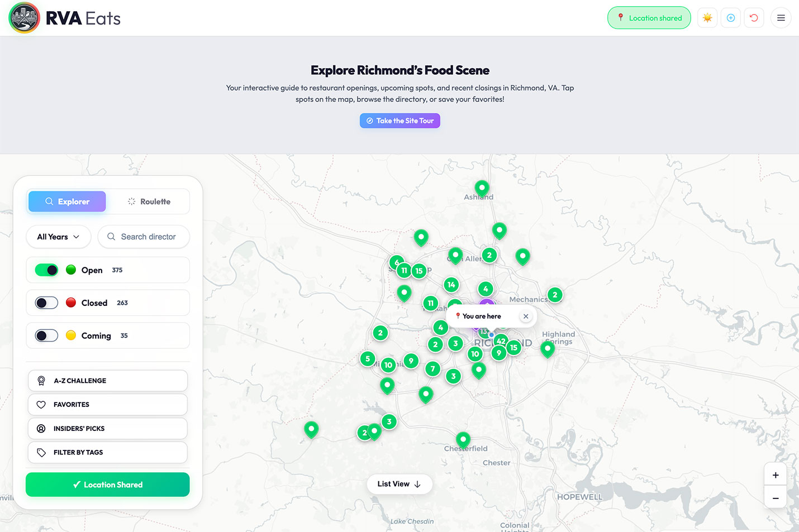Viewport: 799px width, 532px height.
Task: Click the red Closed status dot
Action: click(71, 303)
